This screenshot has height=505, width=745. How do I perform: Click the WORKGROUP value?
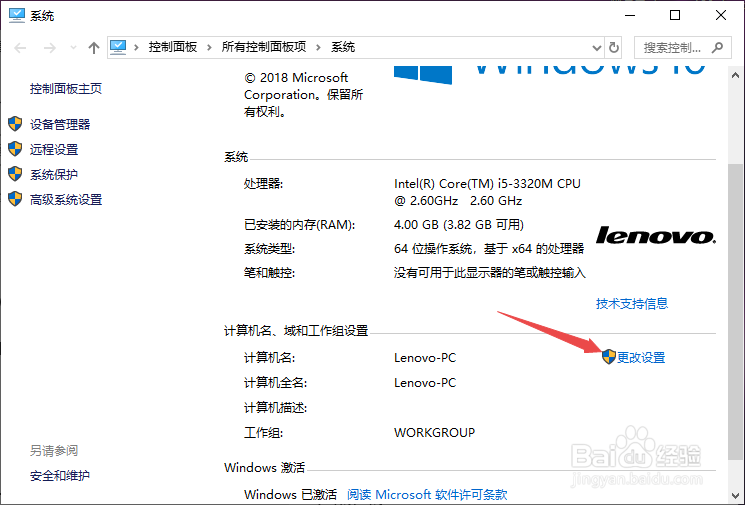tap(434, 433)
